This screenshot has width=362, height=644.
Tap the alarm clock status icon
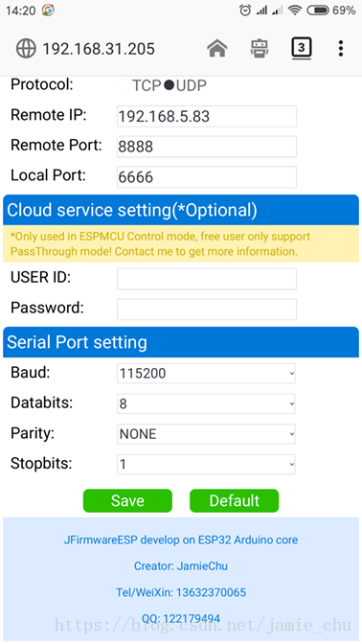[245, 11]
